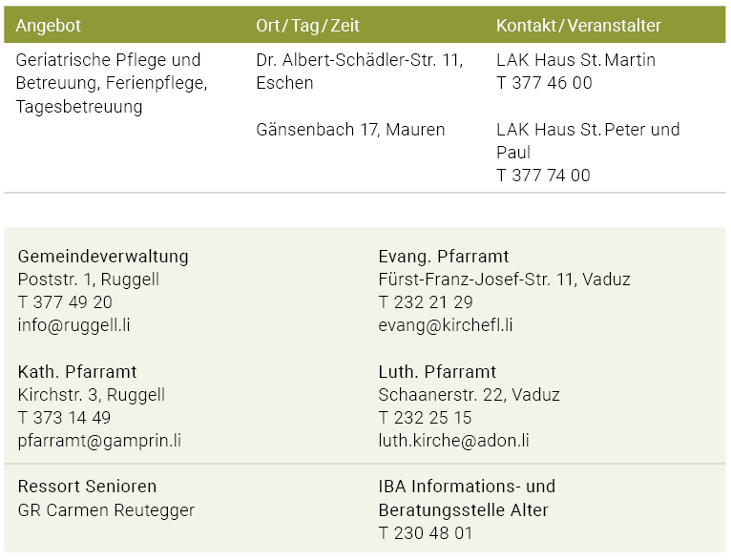Click the Evang. Pfarramt heading
The width and height of the screenshot is (731, 560).
pos(444,257)
